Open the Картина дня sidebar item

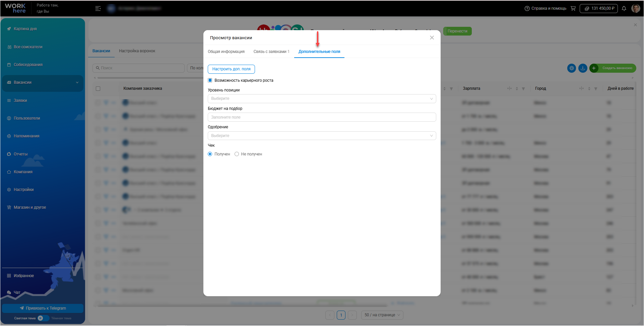point(25,29)
